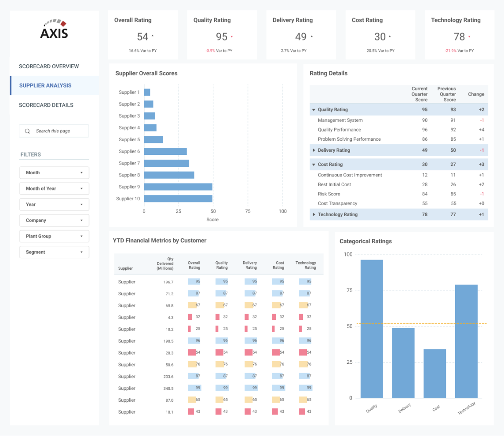
Task: Click the SUPPLIER ANALYSIS navigation item
Action: [46, 85]
